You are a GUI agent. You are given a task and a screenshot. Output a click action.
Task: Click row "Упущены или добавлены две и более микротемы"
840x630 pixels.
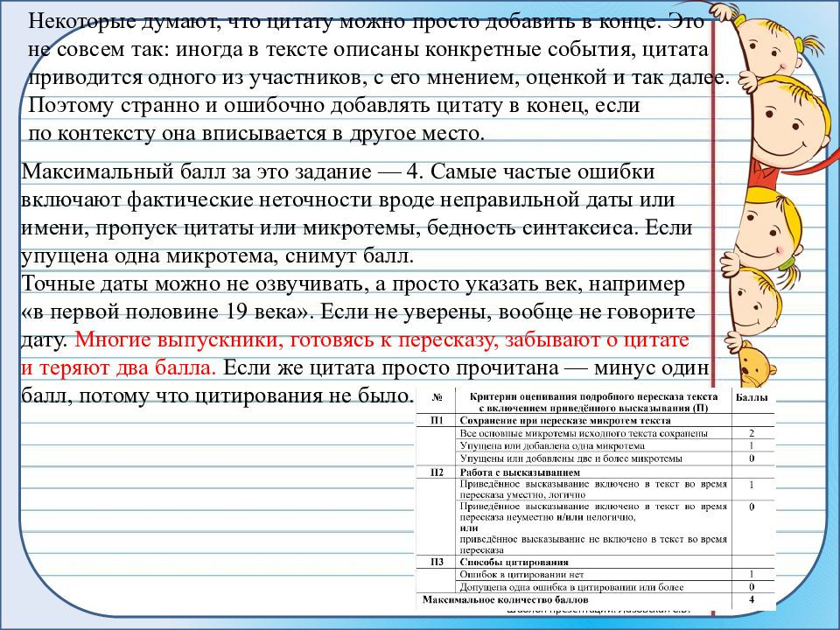571,458
